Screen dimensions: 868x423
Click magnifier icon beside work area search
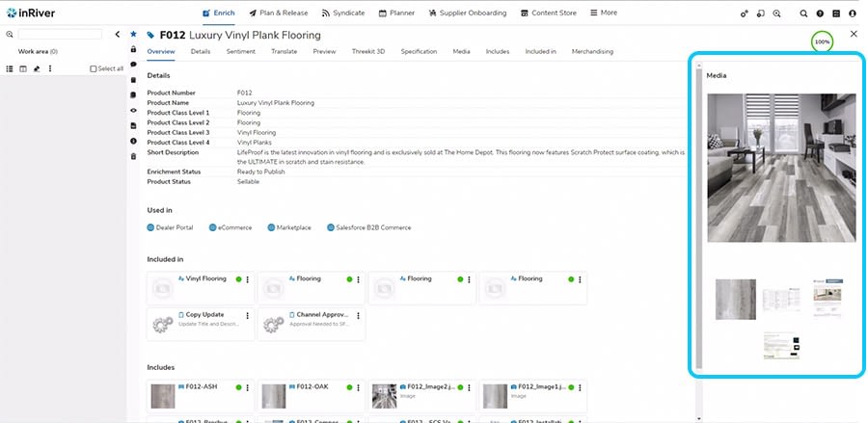[x=10, y=35]
